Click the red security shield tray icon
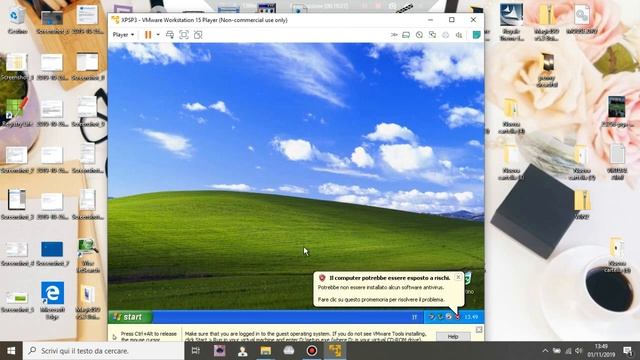The width and height of the screenshot is (640, 360). click(458, 317)
